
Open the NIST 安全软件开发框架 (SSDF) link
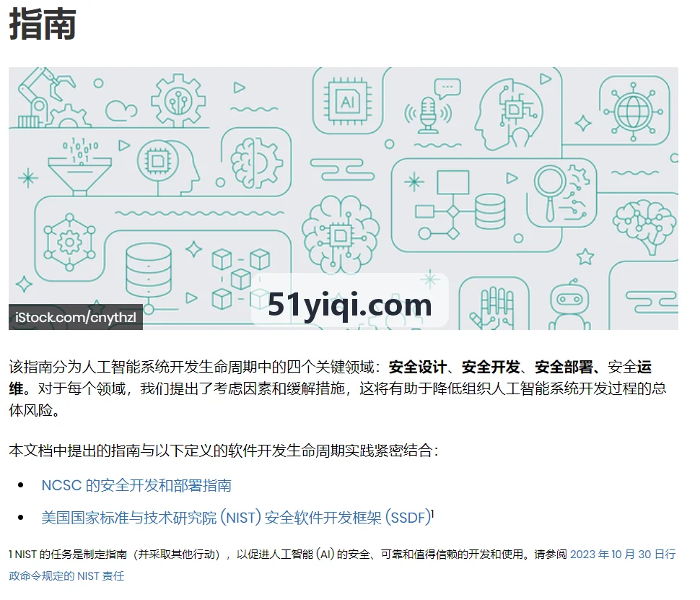236,518
